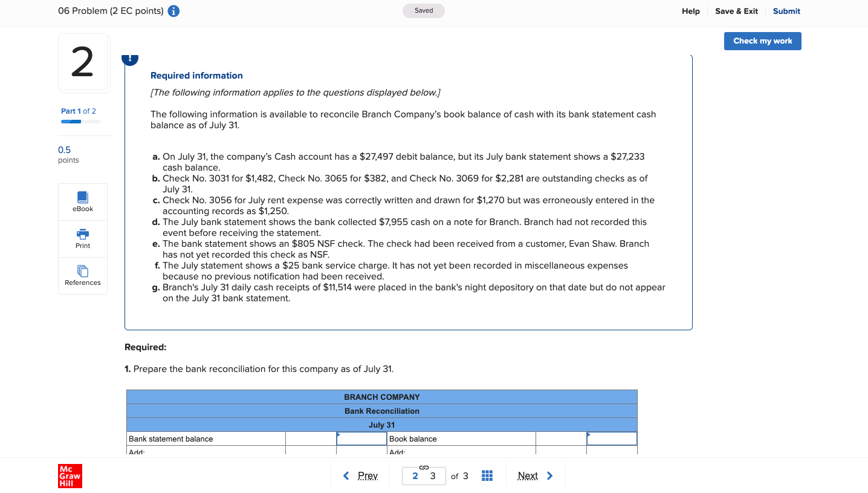Open the eBook resource
Screen dimensions: 868x493
point(83,202)
